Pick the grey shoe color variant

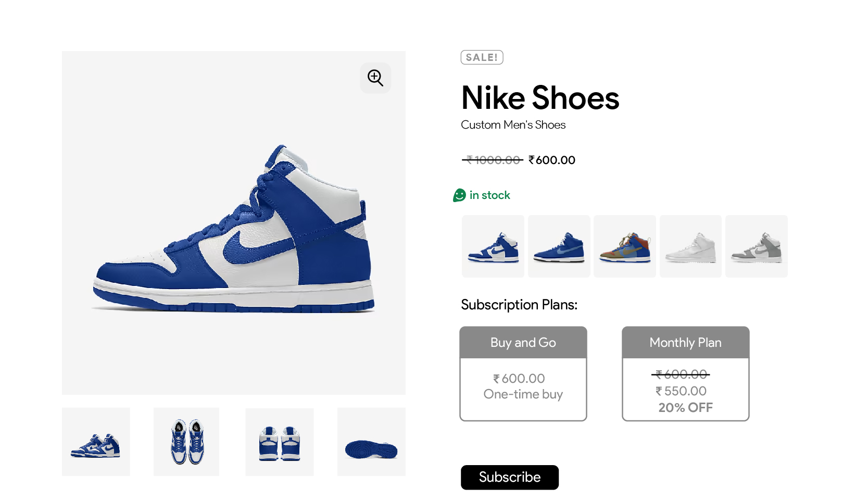coord(756,246)
